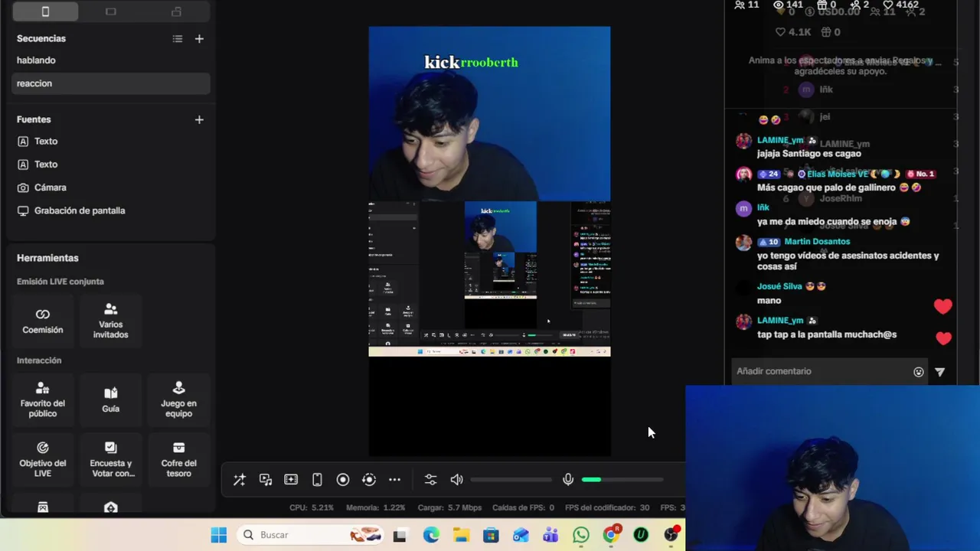Mute the speaker volume icon
This screenshot has height=551, width=980.
pyautogui.click(x=456, y=480)
